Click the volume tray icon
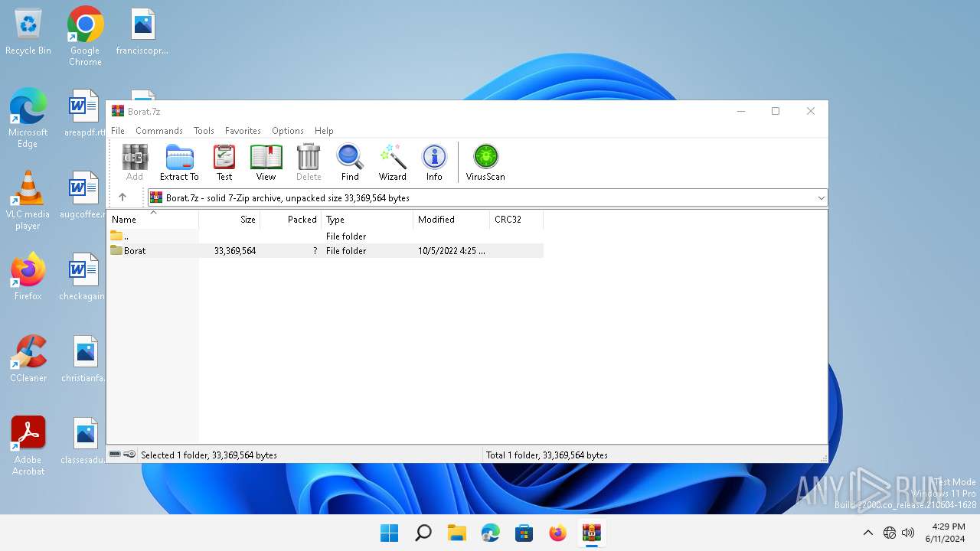980x551 pixels. click(x=908, y=533)
